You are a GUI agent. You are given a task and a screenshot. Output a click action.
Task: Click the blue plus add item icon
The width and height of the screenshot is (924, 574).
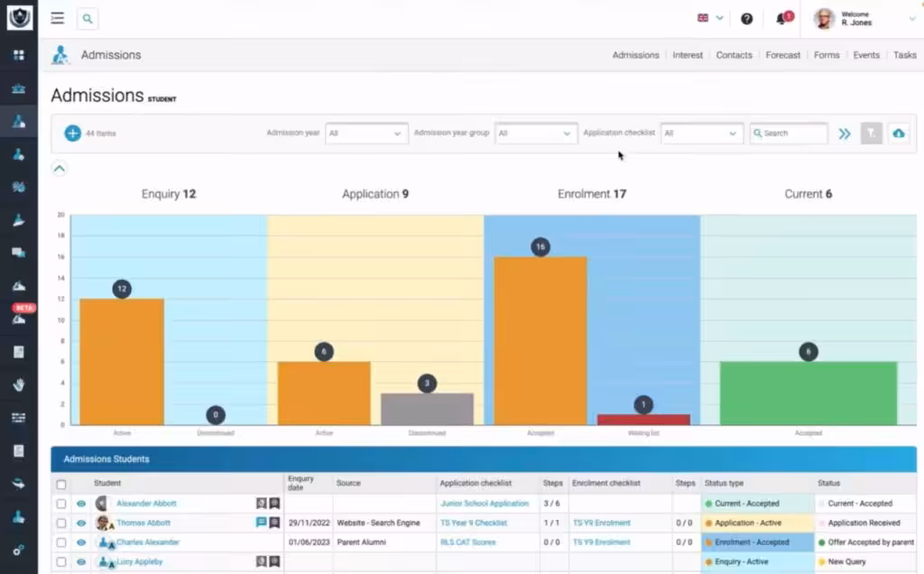72,134
